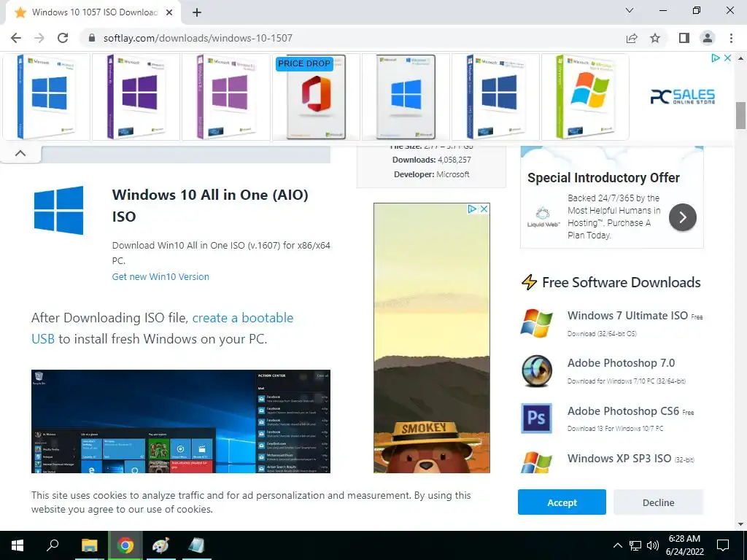The width and height of the screenshot is (747, 560).
Task: Open a new browser tab
Action: [x=197, y=12]
